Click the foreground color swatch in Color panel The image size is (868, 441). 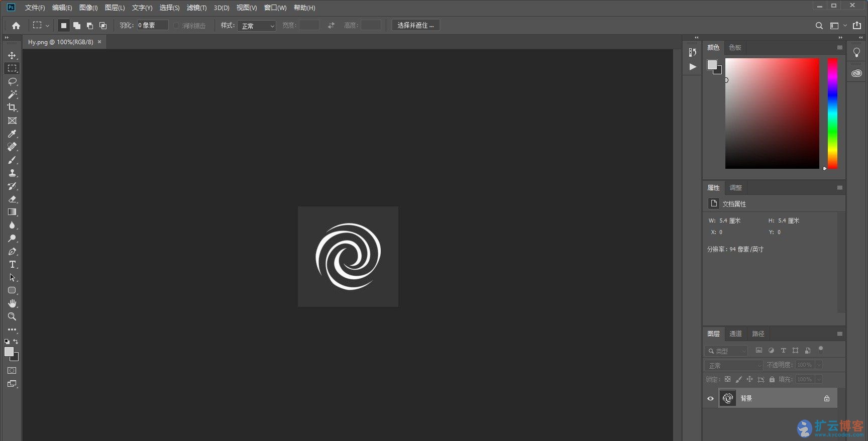pos(712,65)
